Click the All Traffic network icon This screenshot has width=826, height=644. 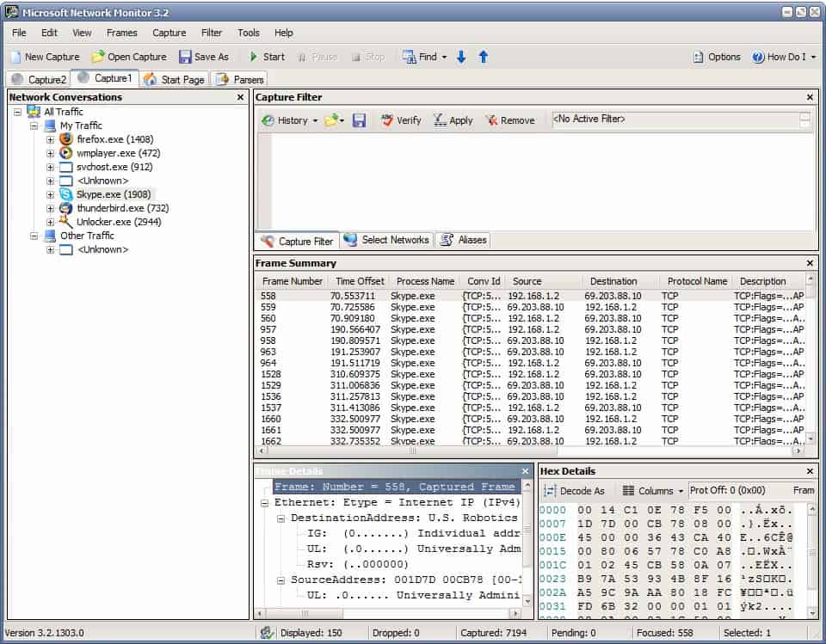click(34, 112)
